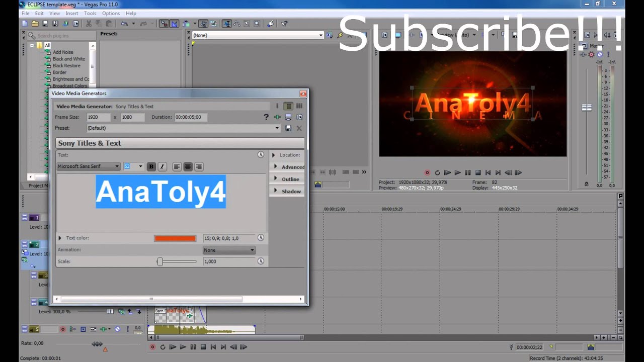Select the Zoom Edit magnifier tool

[x=257, y=23]
